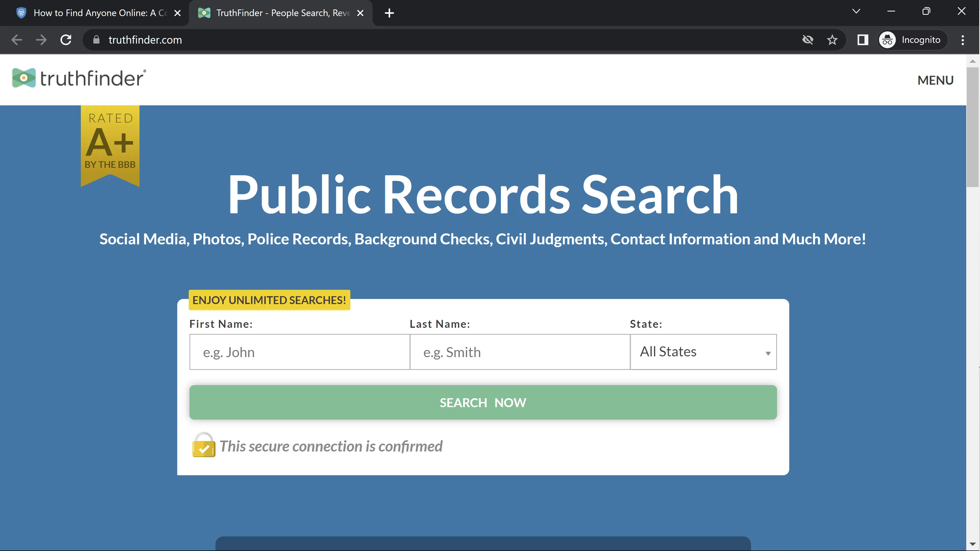View site info via padlock icon

(x=96, y=40)
